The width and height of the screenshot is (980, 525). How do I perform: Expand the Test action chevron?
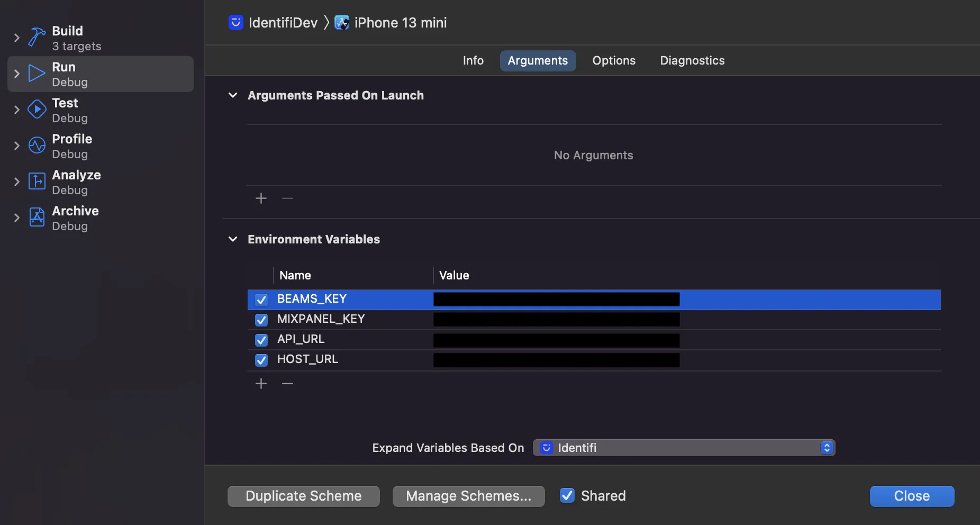16,110
